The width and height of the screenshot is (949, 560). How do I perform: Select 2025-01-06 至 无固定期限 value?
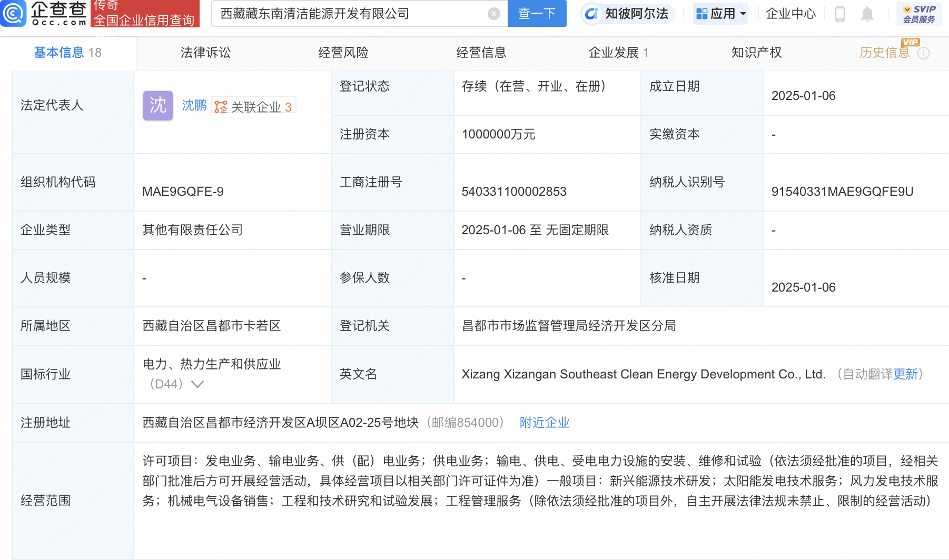pyautogui.click(x=535, y=230)
